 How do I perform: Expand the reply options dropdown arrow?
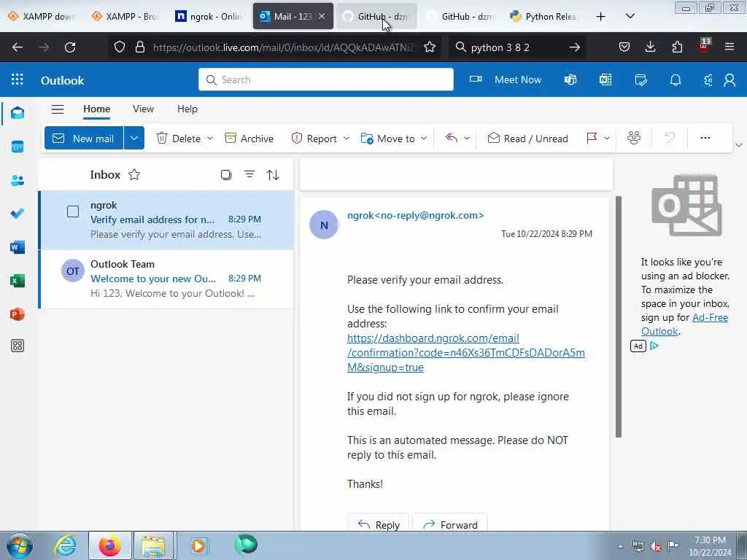click(467, 138)
